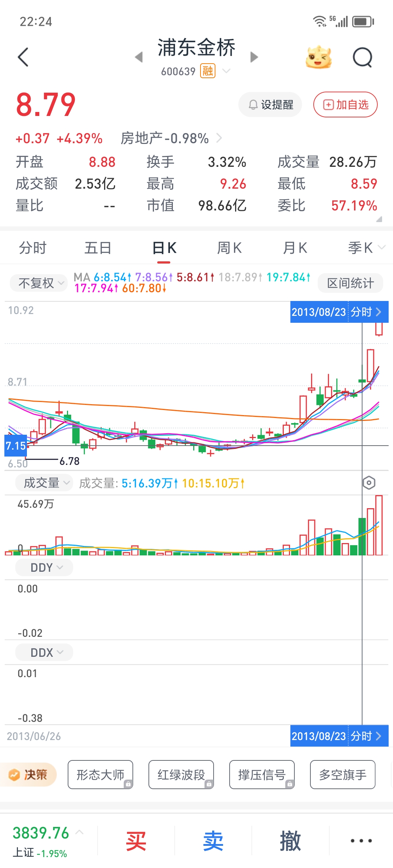Open 不复权 adjustment dropdown
Viewport: 393px width, 868px height.
pyautogui.click(x=39, y=283)
